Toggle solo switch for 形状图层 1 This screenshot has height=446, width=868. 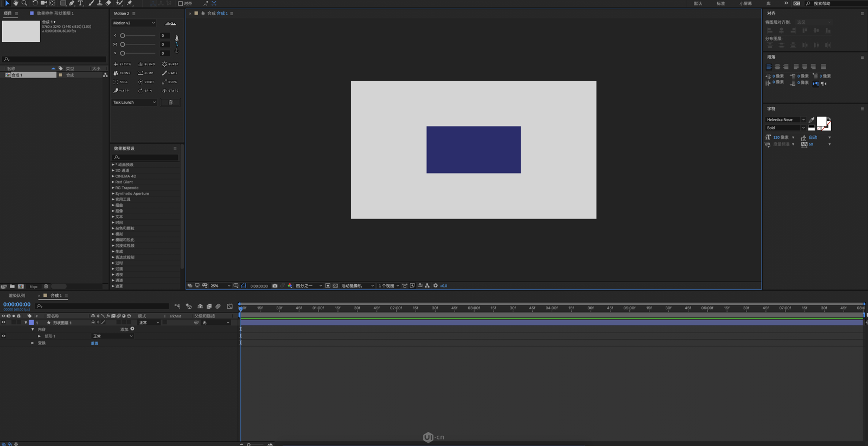pyautogui.click(x=14, y=322)
